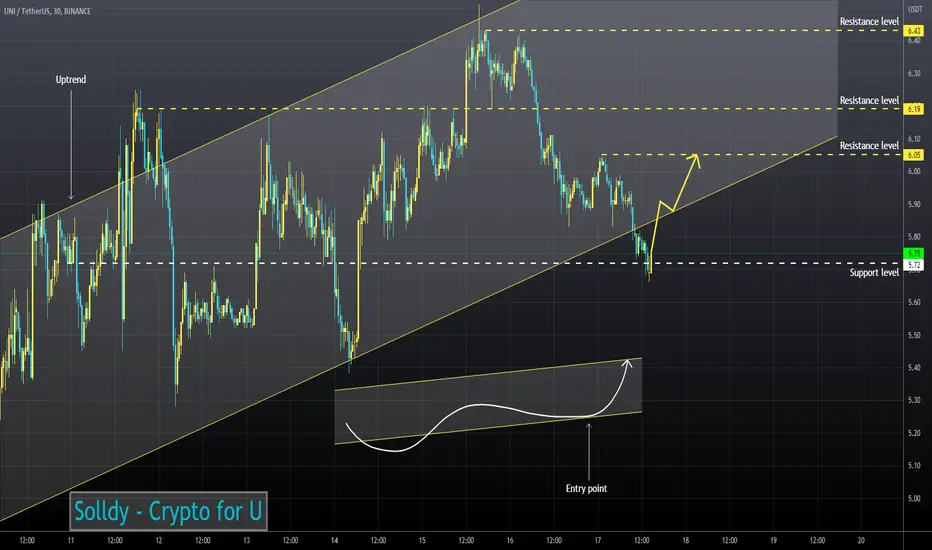Click 5.80 on the price scale
The height and width of the screenshot is (550, 932).
[x=914, y=237]
